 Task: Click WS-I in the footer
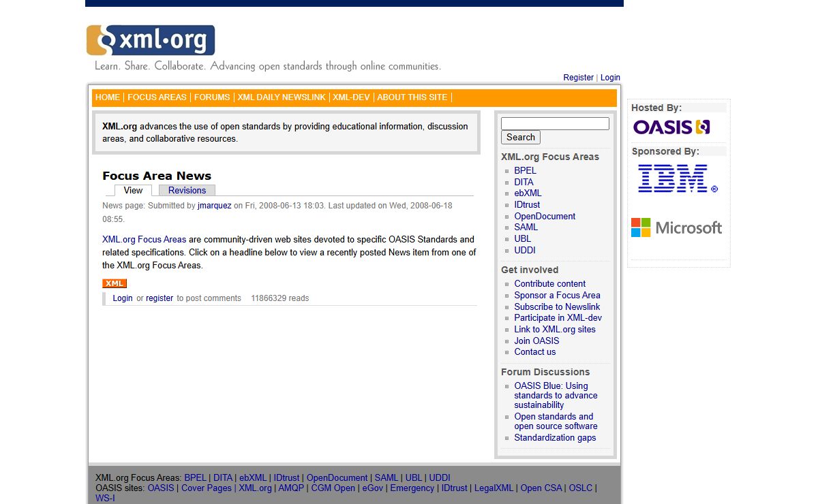(105, 499)
